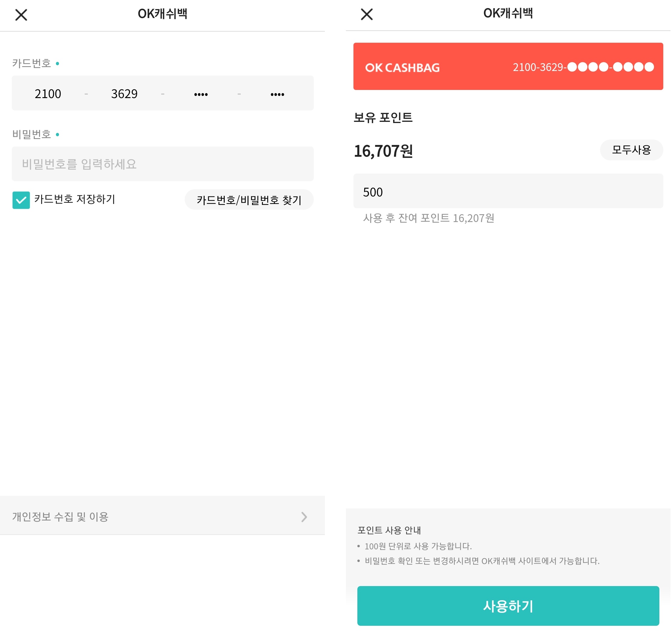Click the 16,707원 balance text

coord(384,151)
